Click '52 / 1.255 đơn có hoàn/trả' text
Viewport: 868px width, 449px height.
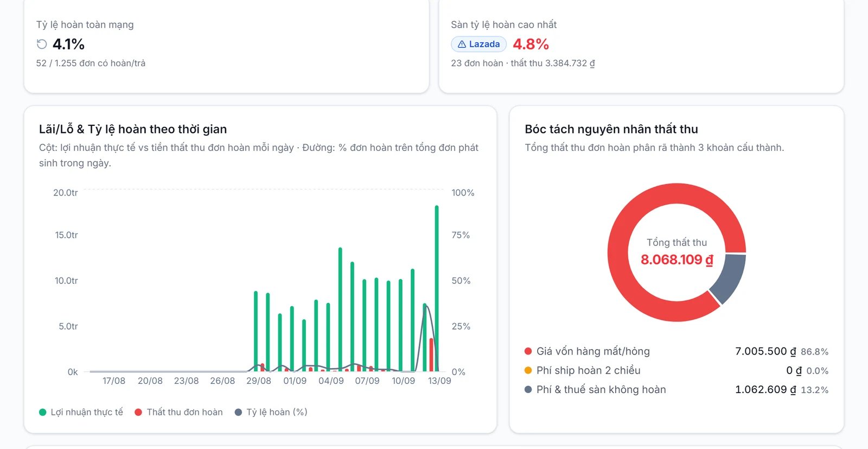[91, 63]
